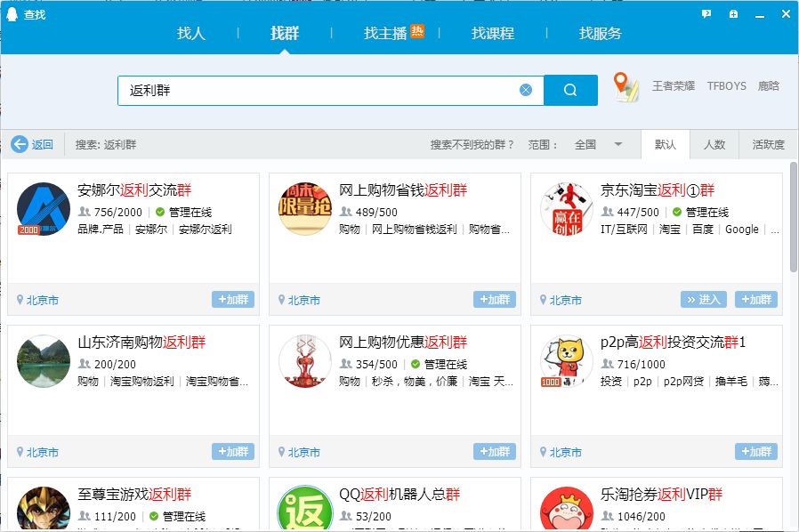Open 山东济南购物返利群 landscape avatar
Image resolution: width=799 pixels, height=532 pixels.
[44, 361]
